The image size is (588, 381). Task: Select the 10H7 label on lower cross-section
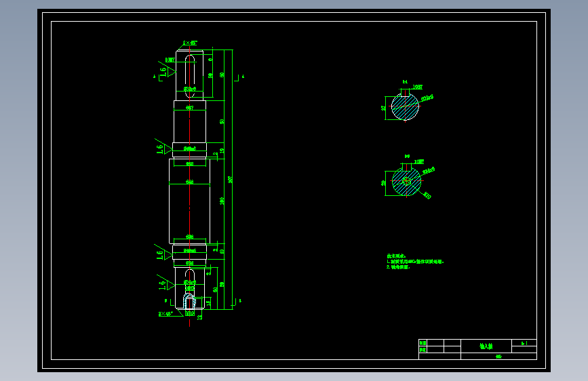click(x=419, y=161)
